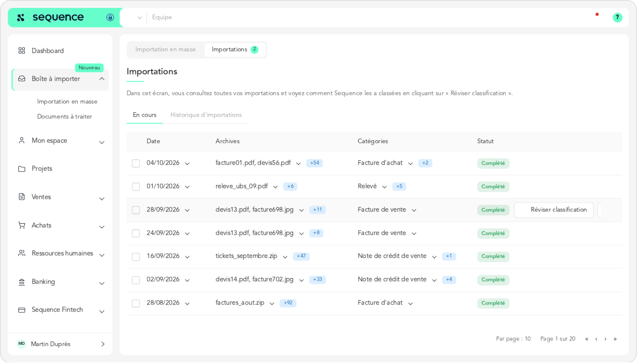Click the Boîte à importer inbox icon
The width and height of the screenshot is (637, 364).
22,79
